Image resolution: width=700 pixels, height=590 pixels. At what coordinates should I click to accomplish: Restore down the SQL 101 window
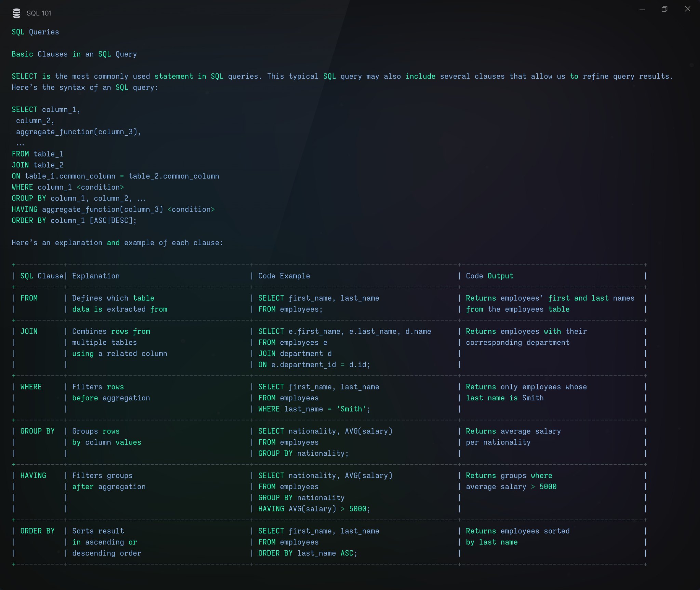[664, 9]
